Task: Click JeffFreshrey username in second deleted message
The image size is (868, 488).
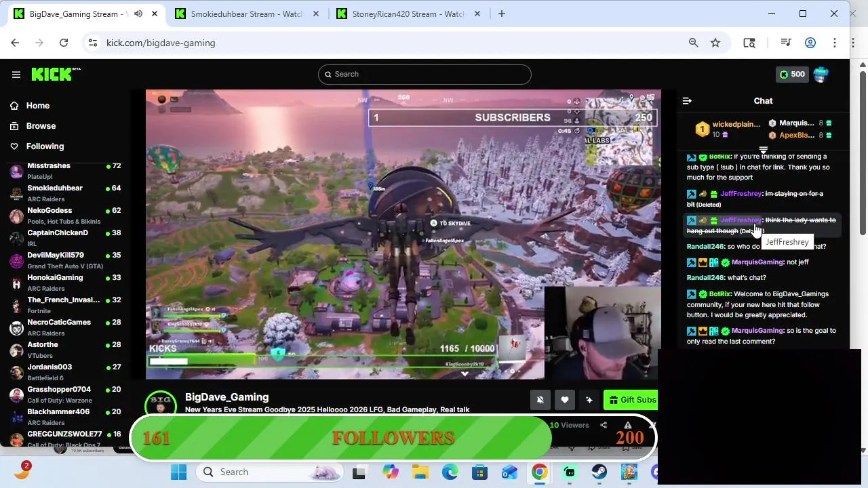Action: click(x=741, y=220)
